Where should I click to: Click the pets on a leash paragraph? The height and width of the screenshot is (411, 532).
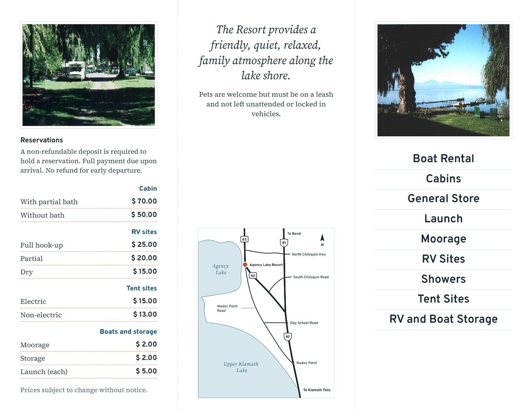(x=266, y=104)
